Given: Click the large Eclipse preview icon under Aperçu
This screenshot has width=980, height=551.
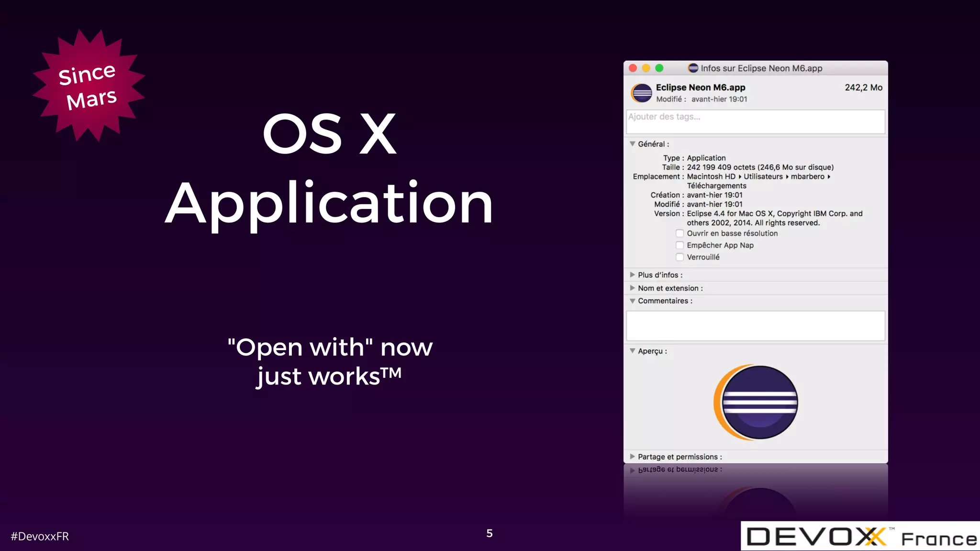Looking at the screenshot, I should click(x=756, y=402).
